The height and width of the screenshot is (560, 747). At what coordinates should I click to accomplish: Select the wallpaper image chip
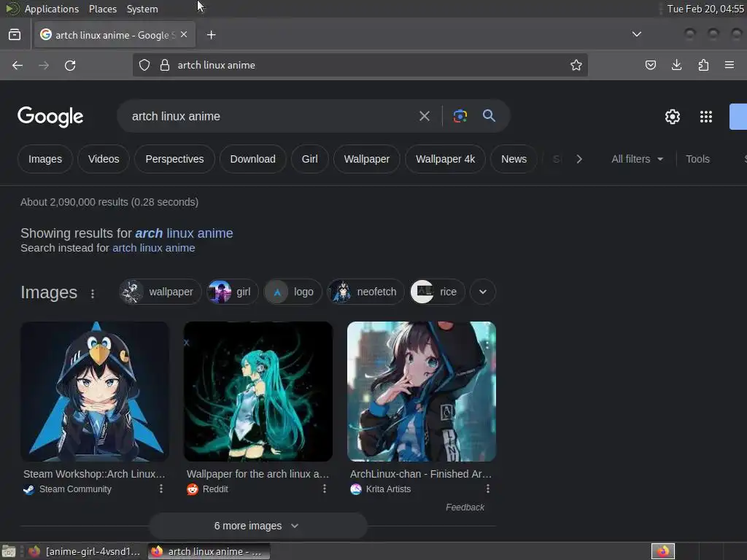[160, 292]
